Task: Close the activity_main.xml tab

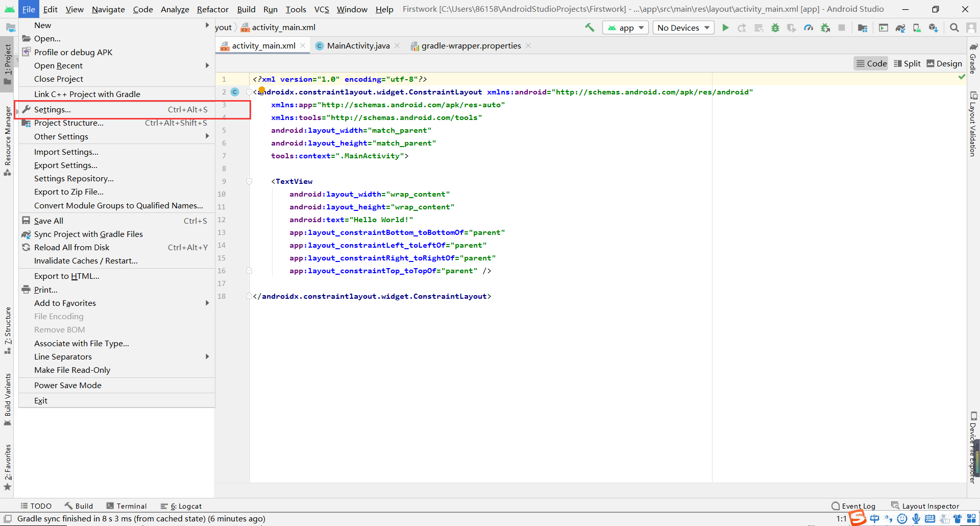Action: click(x=303, y=45)
